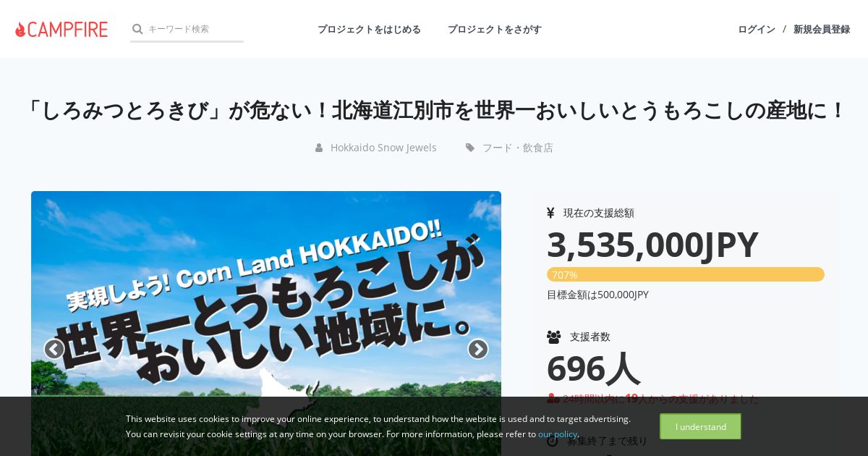Click the search magnifier icon
868x456 pixels.
coord(137,29)
